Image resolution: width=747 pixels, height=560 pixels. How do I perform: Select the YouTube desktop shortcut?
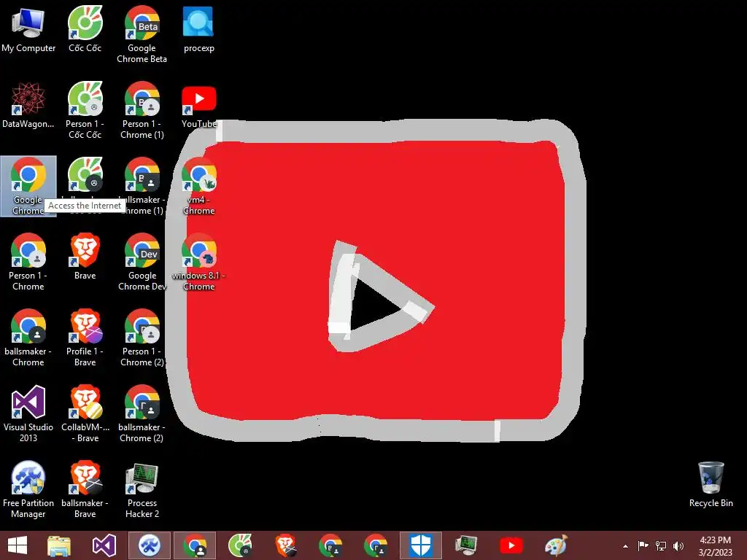(x=198, y=105)
